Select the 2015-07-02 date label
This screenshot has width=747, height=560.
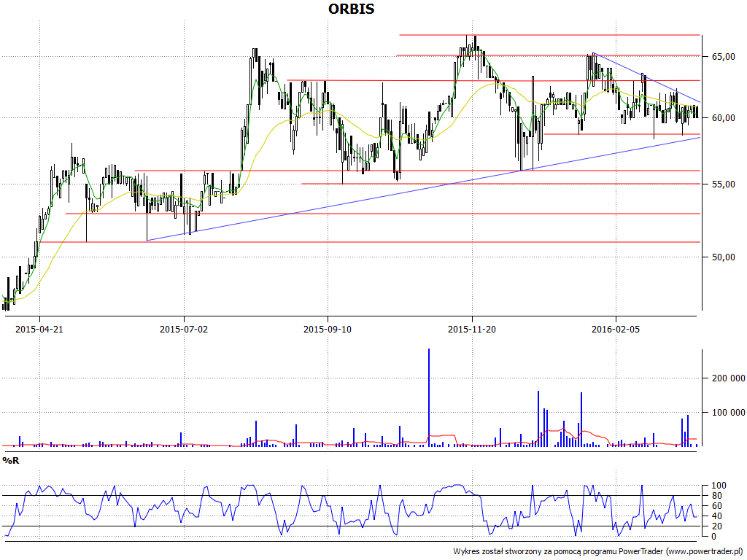pyautogui.click(x=183, y=329)
